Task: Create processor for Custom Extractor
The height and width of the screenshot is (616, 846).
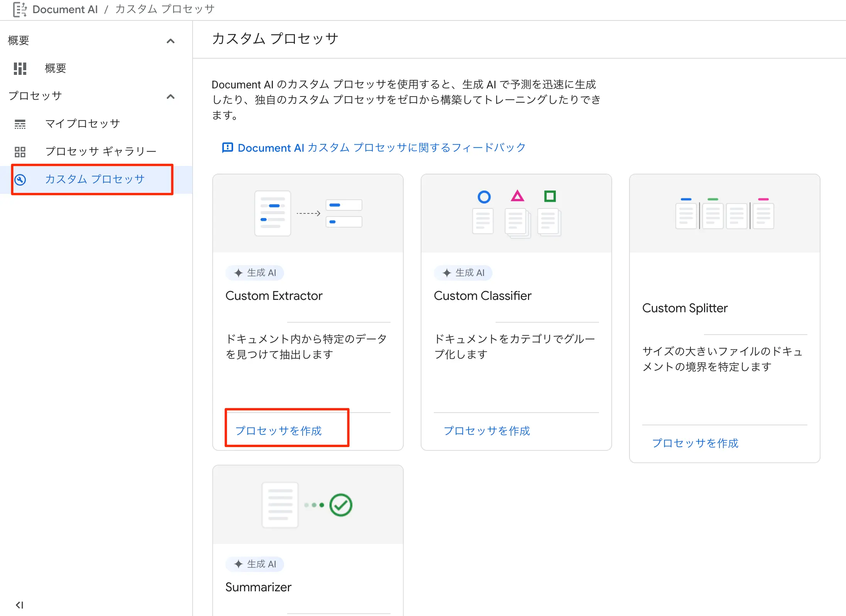Action: pos(278,431)
